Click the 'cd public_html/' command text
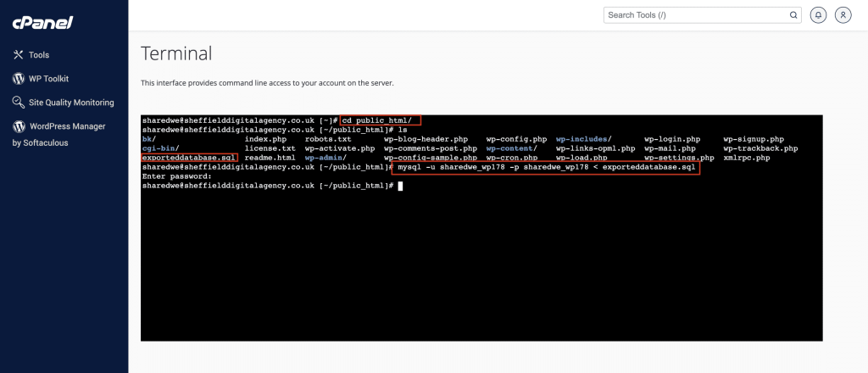 click(376, 120)
